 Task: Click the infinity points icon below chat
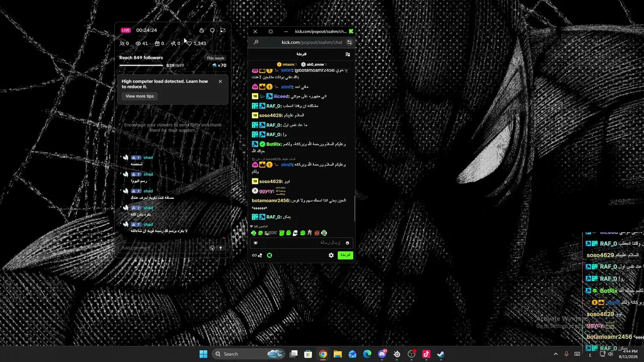pyautogui.click(x=257, y=255)
